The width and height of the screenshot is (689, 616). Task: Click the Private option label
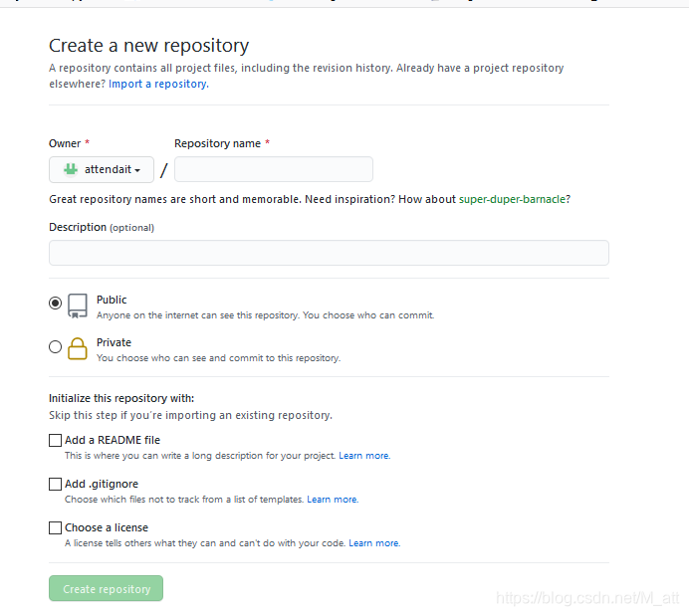point(114,342)
